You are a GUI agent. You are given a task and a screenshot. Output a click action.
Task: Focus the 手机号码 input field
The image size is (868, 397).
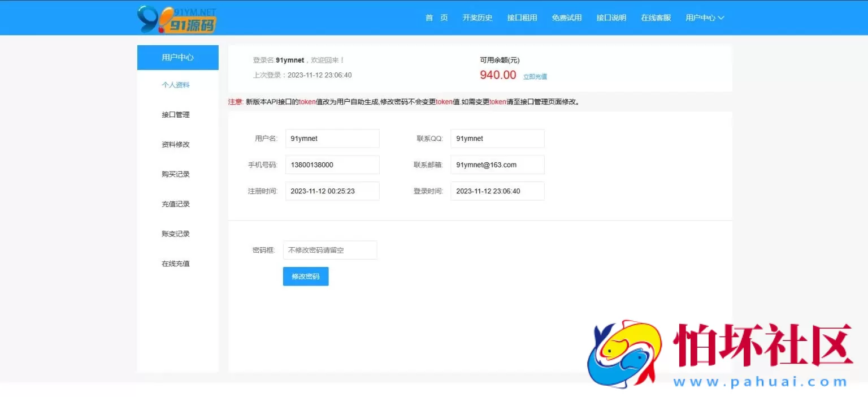[x=332, y=165]
